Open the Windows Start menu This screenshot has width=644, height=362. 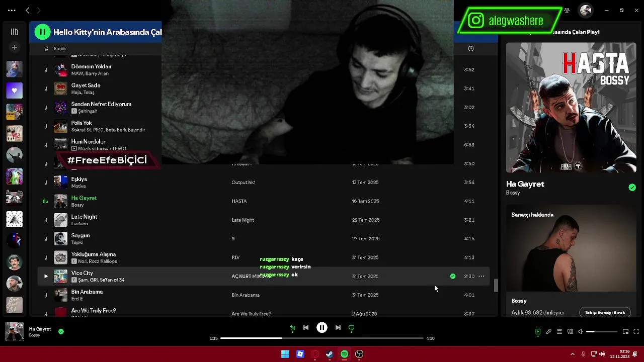click(x=285, y=354)
